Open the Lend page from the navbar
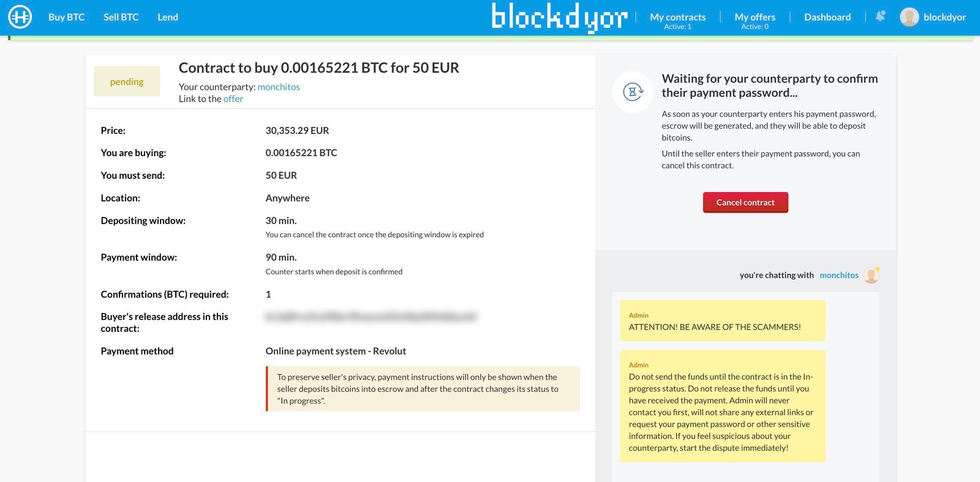Viewport: 980px width, 482px height. (x=167, y=17)
